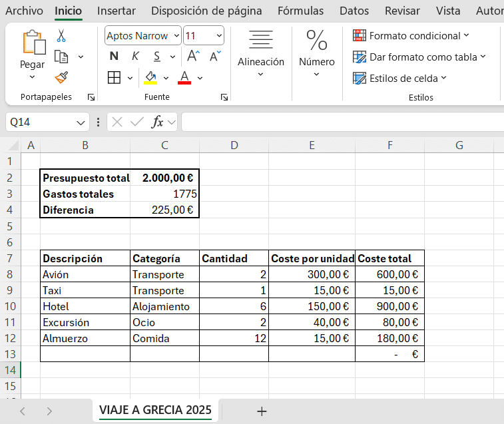Click the Formato condicional button
This screenshot has height=424, width=504.
[x=411, y=35]
